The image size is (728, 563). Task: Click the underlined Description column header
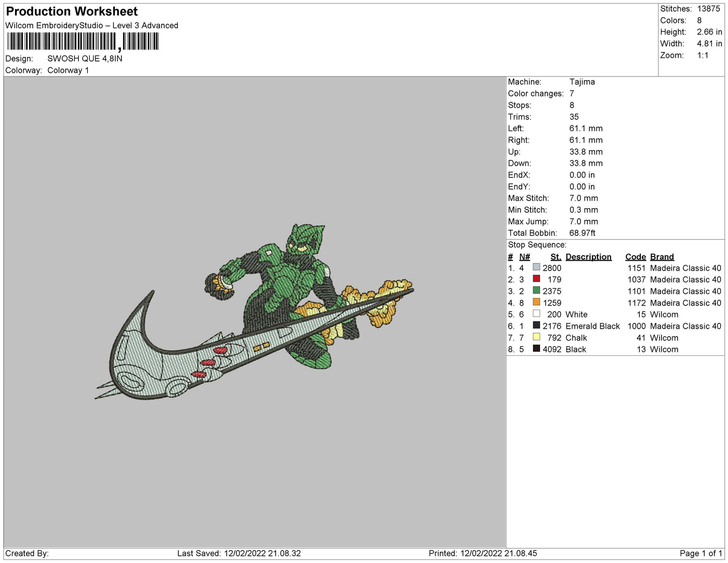coord(588,257)
